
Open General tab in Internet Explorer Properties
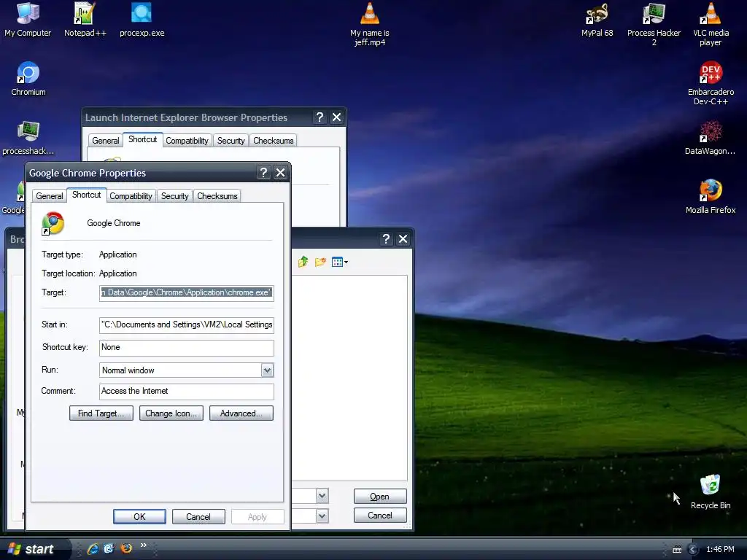click(105, 141)
